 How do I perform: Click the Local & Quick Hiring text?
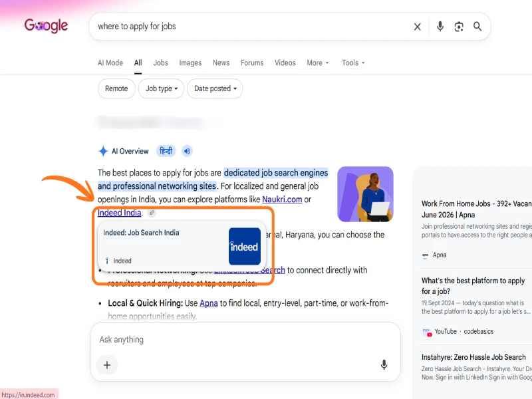coord(145,303)
